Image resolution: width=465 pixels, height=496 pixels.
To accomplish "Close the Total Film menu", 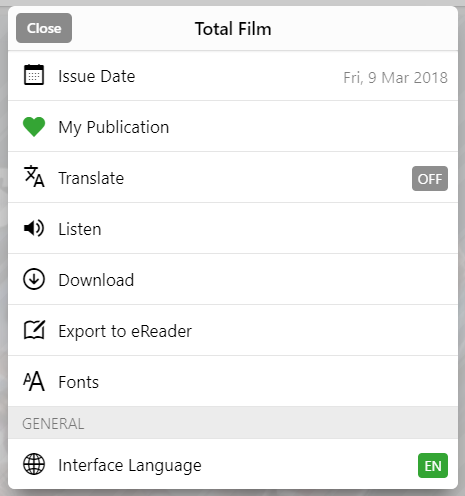I will tap(44, 28).
